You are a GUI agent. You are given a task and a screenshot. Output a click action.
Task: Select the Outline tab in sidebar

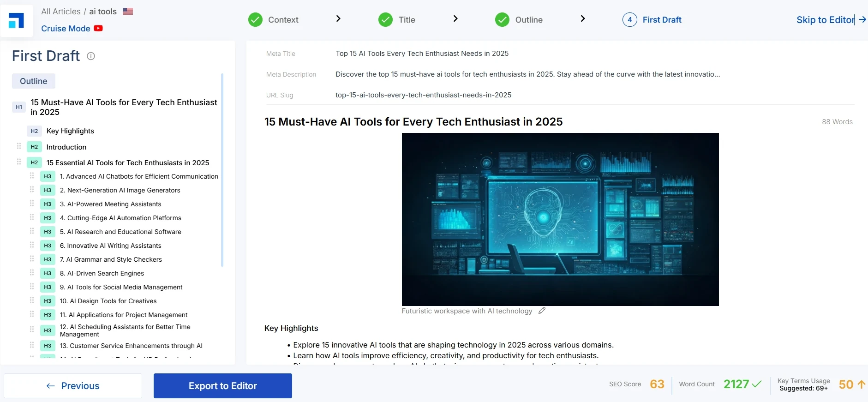[34, 81]
